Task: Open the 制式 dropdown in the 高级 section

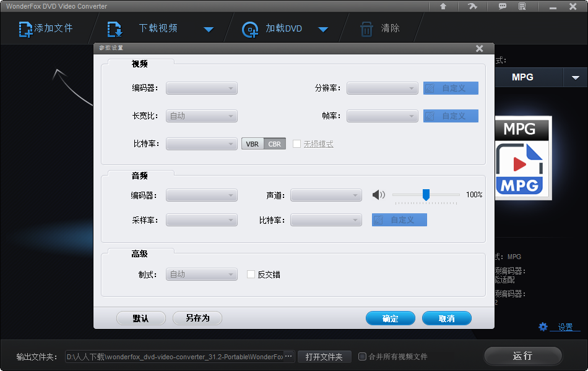Action: tap(201, 274)
